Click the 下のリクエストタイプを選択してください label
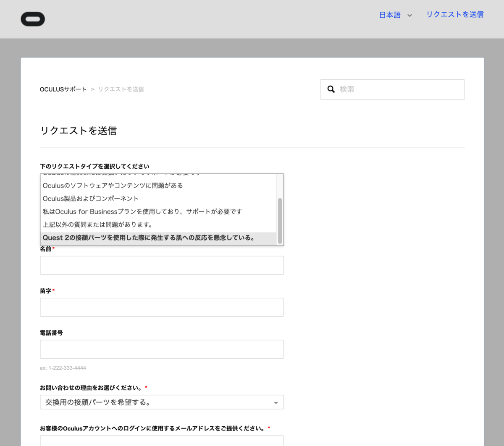504x446 pixels. point(94,167)
